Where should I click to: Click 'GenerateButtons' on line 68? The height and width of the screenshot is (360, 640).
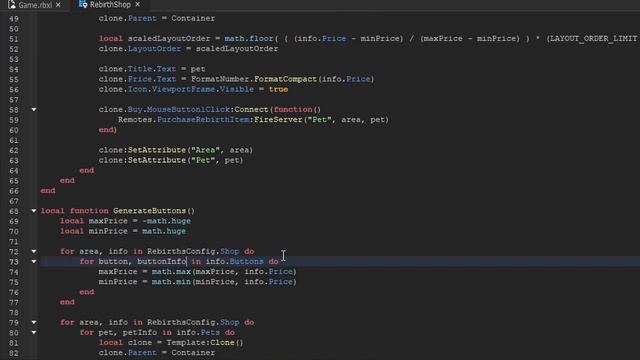[x=149, y=211]
